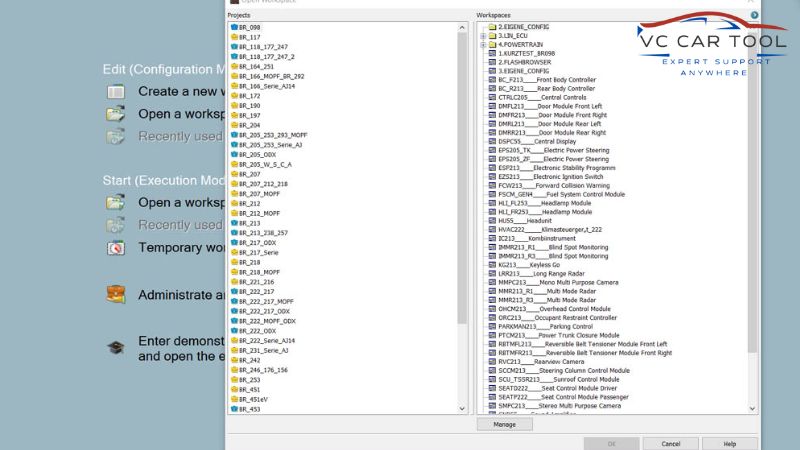Click the Temporary workspace icon

pos(116,248)
